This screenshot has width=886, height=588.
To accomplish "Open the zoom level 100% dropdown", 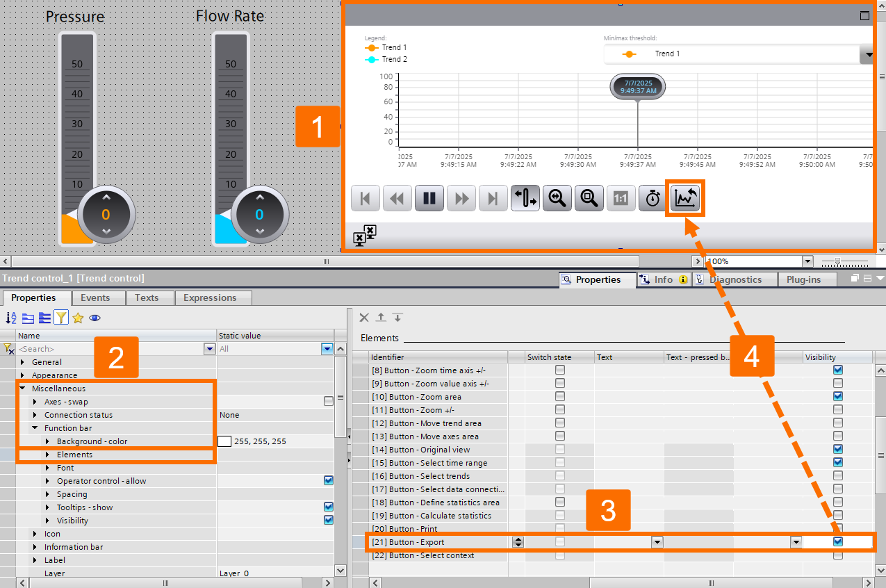I will [x=807, y=261].
